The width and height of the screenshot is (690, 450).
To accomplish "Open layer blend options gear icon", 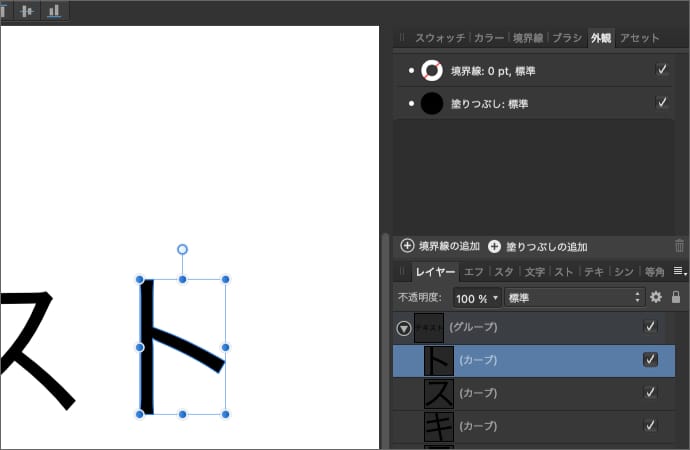I will click(656, 297).
